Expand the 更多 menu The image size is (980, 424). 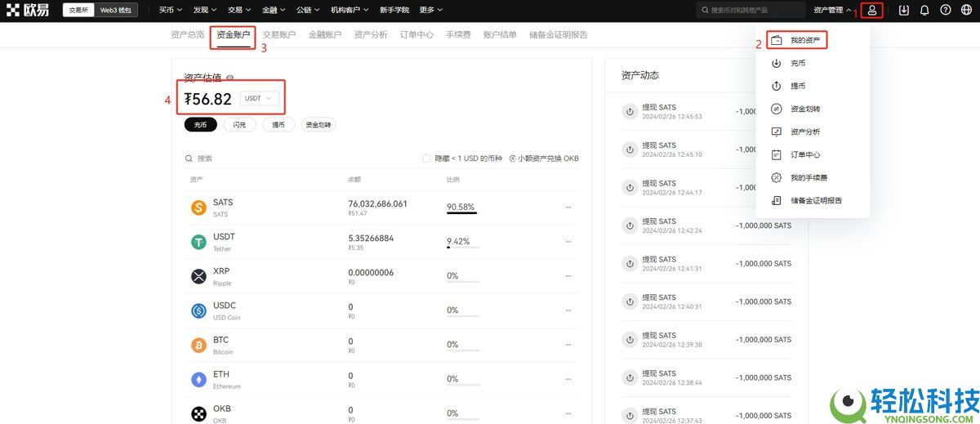(431, 11)
